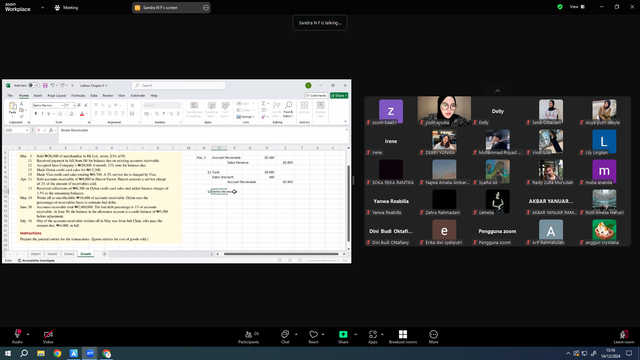Click Leave room
Image resolution: width=640 pixels, height=360 pixels.
coord(624,337)
